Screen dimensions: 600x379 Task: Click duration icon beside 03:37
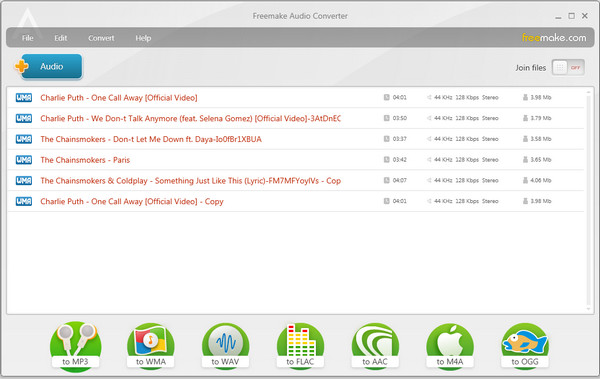pos(386,139)
